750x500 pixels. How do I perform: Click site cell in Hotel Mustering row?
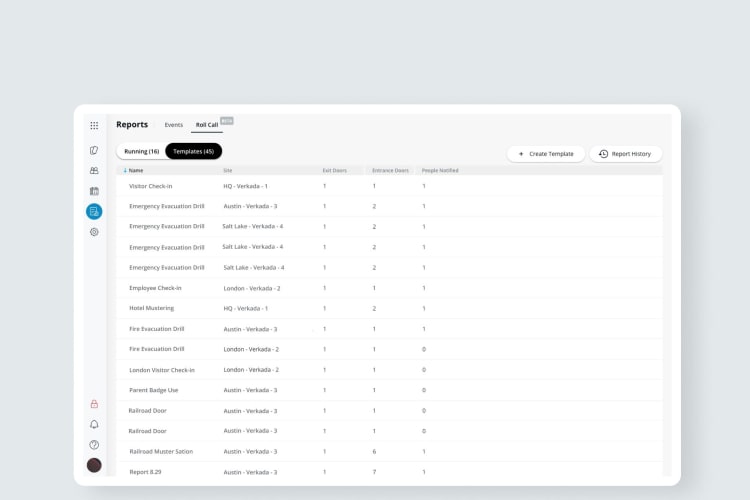[245, 309]
